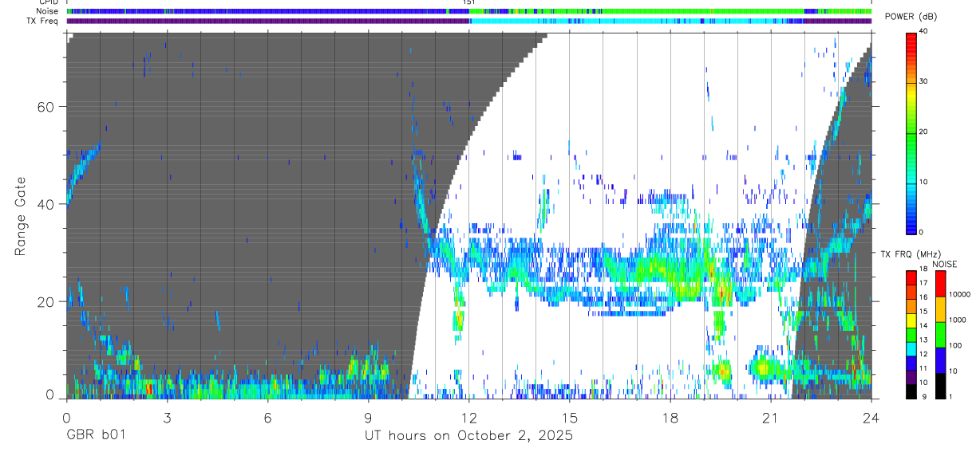This screenshot has width=980, height=452.
Task: Click x-axis tick label "9"
Action: coord(368,417)
